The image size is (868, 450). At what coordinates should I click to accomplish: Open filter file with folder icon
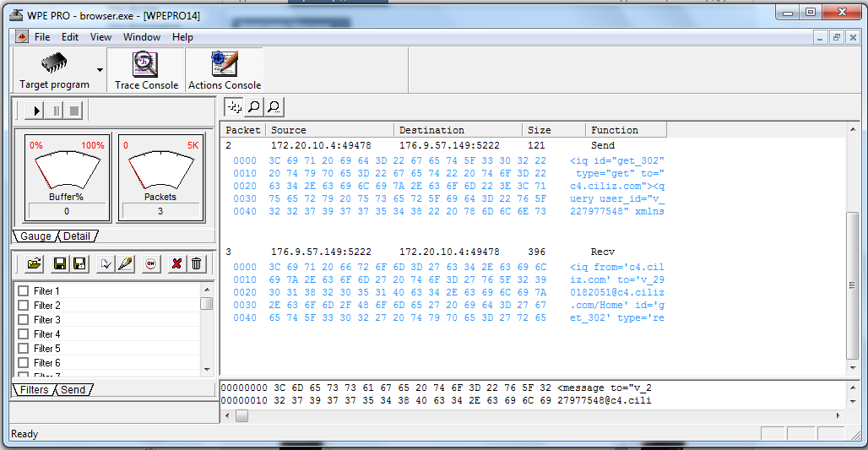tap(35, 264)
